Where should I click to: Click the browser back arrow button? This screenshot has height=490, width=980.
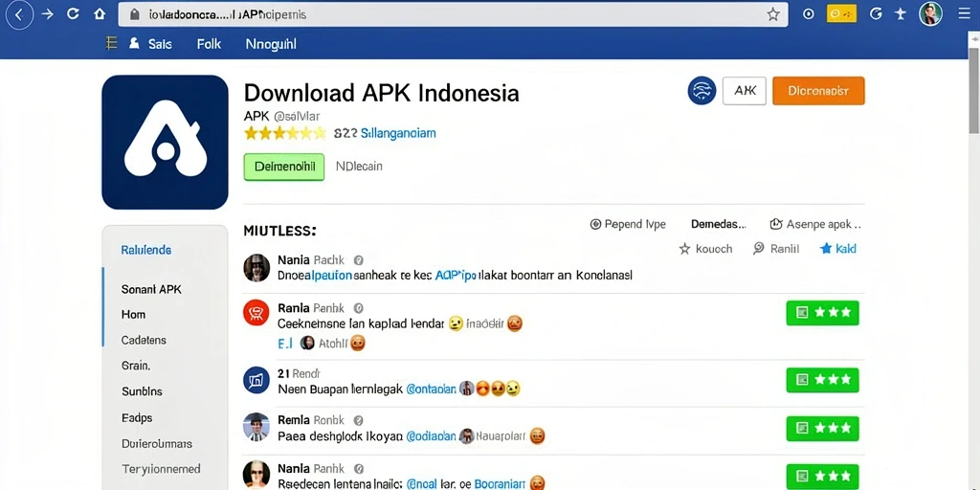(x=19, y=14)
